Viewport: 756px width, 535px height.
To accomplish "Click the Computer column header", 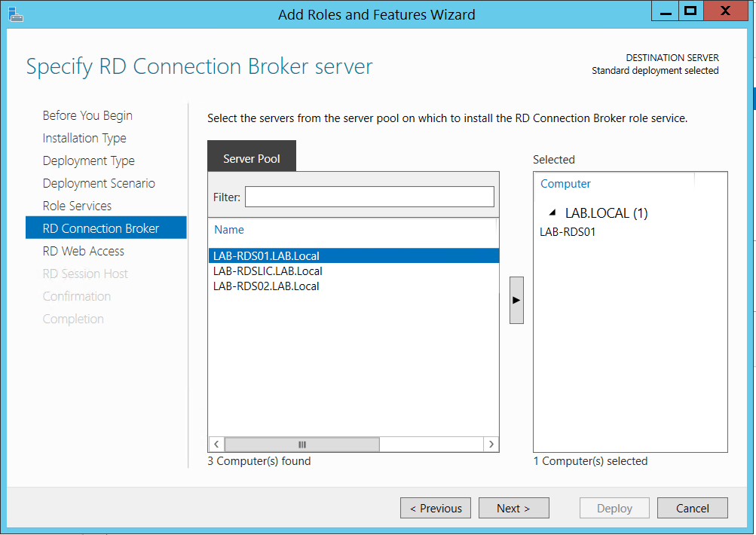I will (565, 184).
